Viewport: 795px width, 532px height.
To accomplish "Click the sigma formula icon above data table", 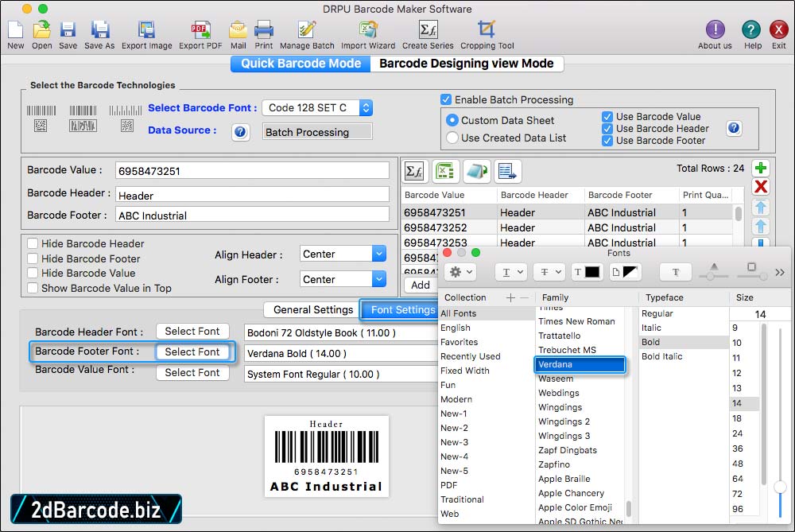I will click(415, 171).
